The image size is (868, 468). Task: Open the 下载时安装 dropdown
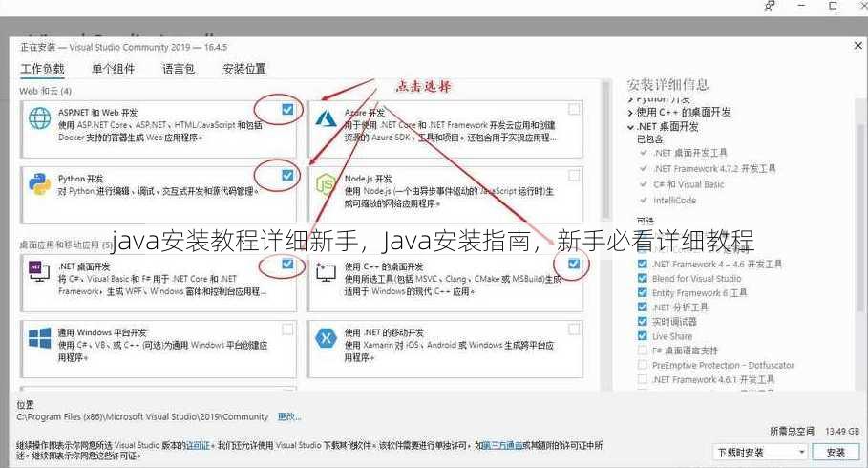coord(761,452)
